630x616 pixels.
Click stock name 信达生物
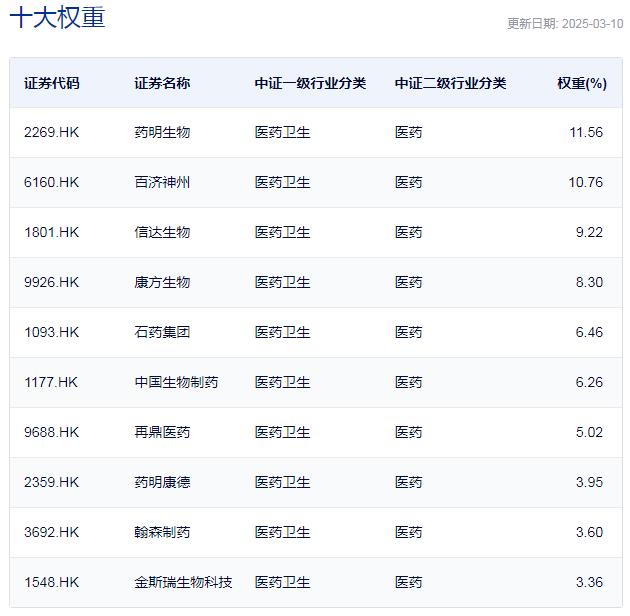pos(162,232)
